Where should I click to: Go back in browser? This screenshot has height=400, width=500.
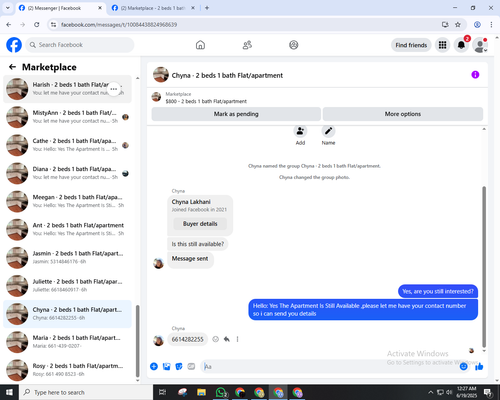[x=9, y=25]
